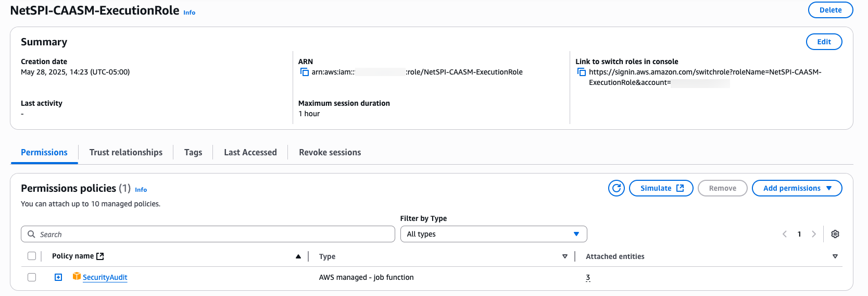Open the Add permissions dropdown
The image size is (868, 296).
(797, 188)
